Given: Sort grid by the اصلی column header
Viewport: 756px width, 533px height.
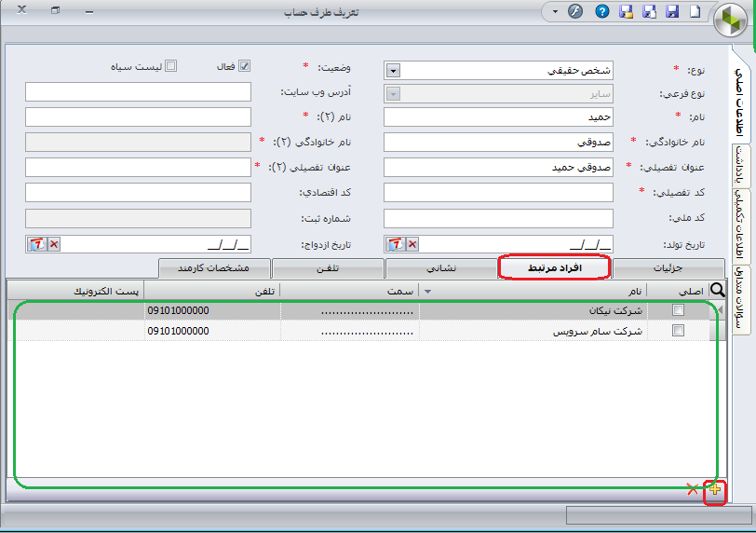Looking at the screenshot, I should tap(678, 291).
